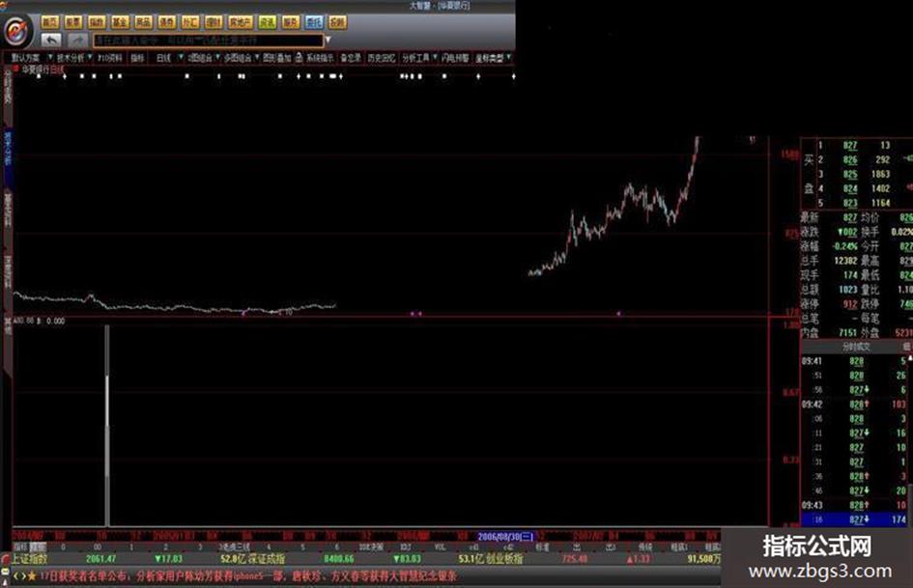Open the 债券 bonds section

[166, 22]
